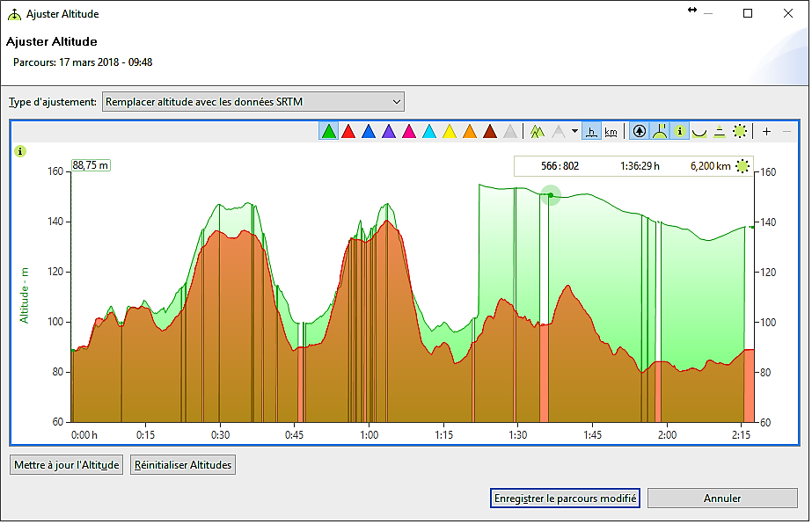The height and width of the screenshot is (524, 812).
Task: Click Réinitialiser Altitudes button
Action: [x=183, y=465]
